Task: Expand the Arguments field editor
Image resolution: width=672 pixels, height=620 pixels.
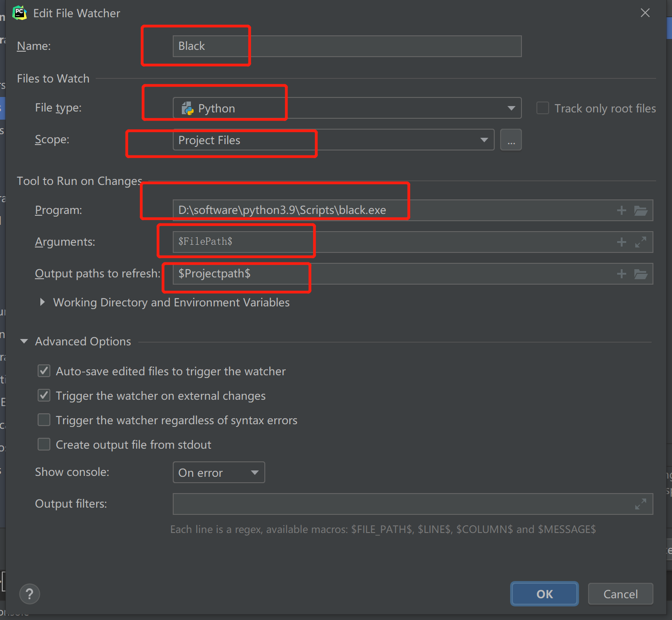Action: 641,242
